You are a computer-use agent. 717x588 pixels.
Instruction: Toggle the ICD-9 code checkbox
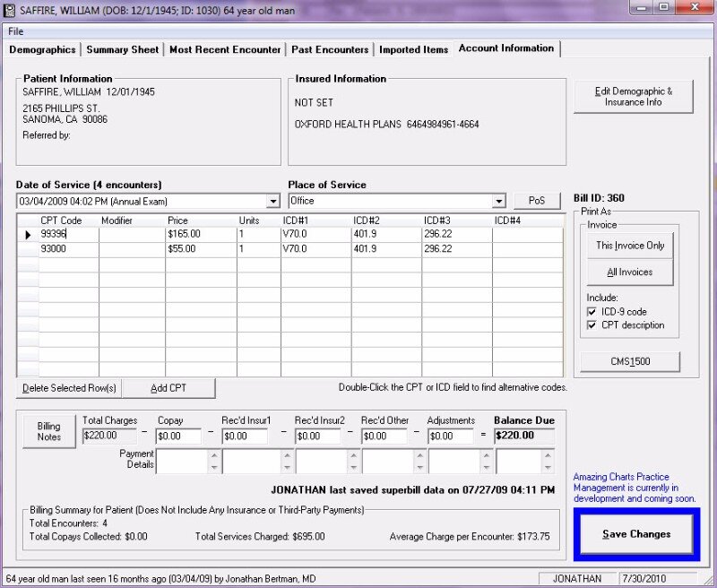click(592, 312)
